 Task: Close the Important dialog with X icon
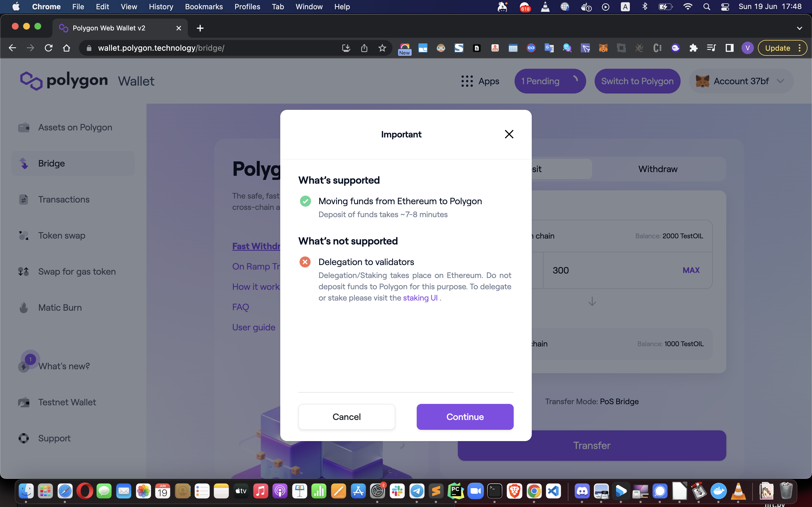coord(509,134)
